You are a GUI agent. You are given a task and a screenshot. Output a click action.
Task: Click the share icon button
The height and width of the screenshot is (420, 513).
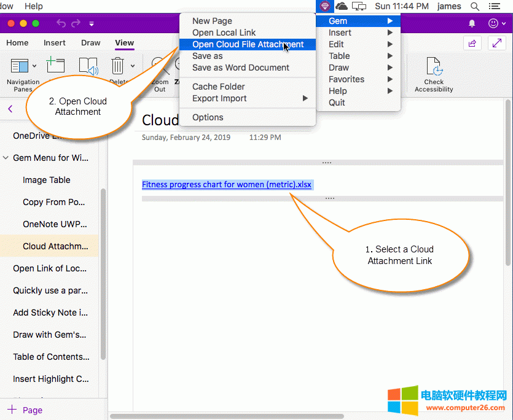point(472,43)
